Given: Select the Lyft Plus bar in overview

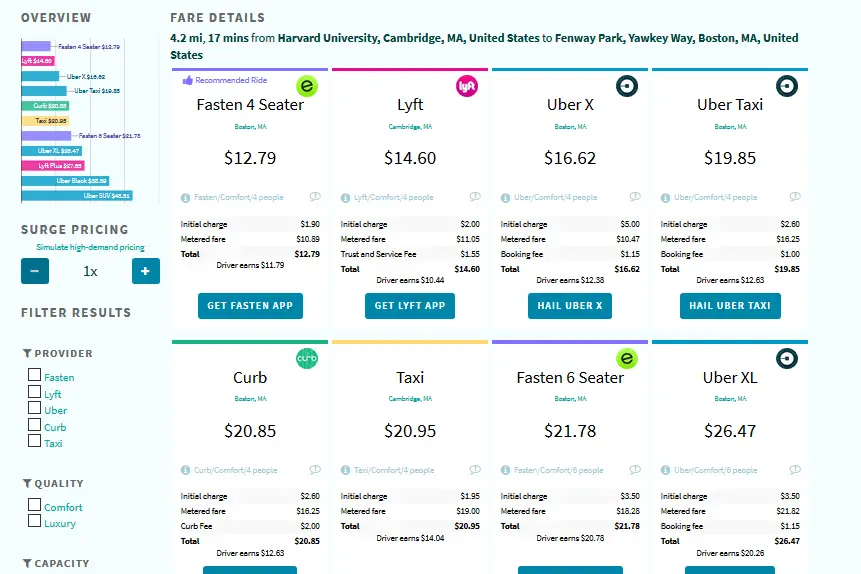Looking at the screenshot, I should (53, 165).
